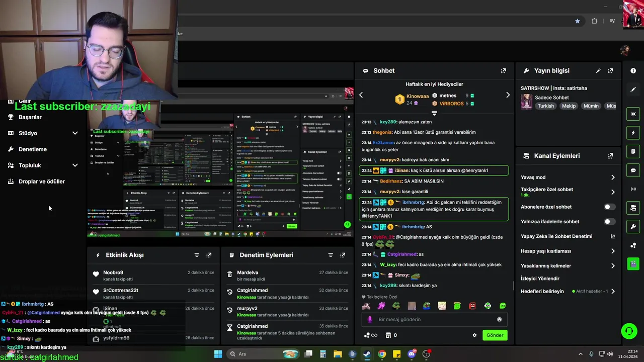Image resolution: width=644 pixels, height=362 pixels.
Task: Open Yavaş mod settings arrow
Action: (613, 177)
